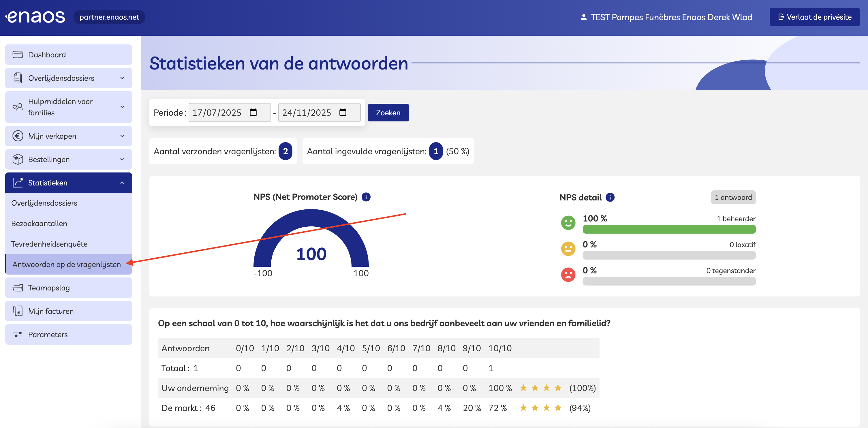The image size is (868, 428).
Task: Click the NPS score info icon
Action: (x=366, y=197)
